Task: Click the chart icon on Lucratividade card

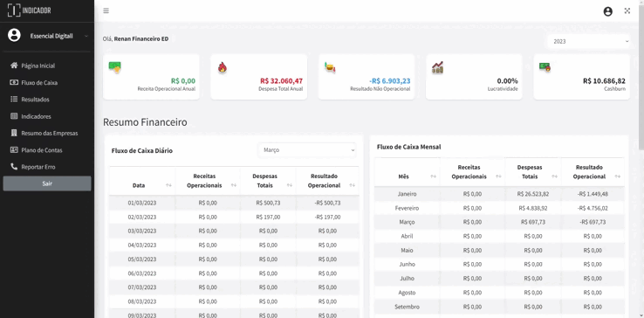Action: tap(437, 67)
